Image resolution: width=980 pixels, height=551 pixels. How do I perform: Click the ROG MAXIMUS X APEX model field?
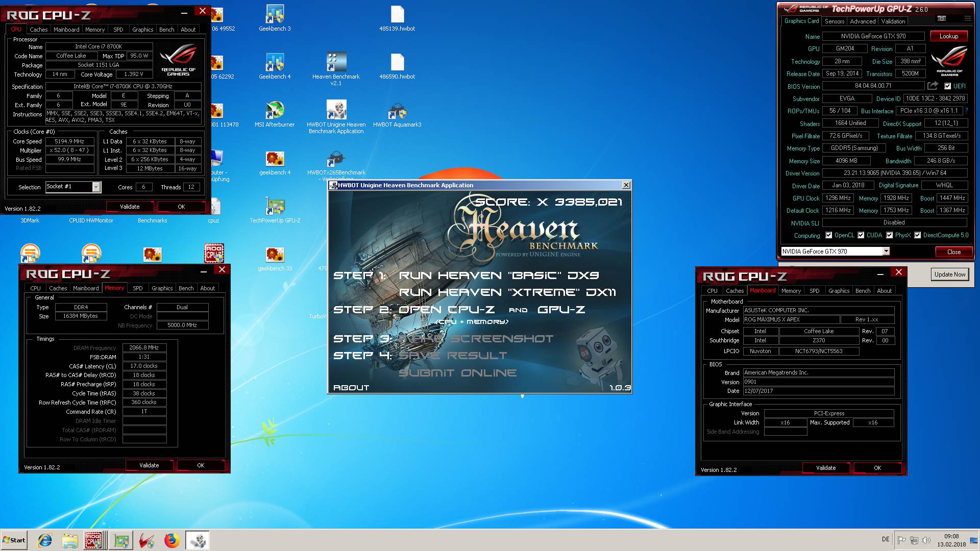[793, 320]
